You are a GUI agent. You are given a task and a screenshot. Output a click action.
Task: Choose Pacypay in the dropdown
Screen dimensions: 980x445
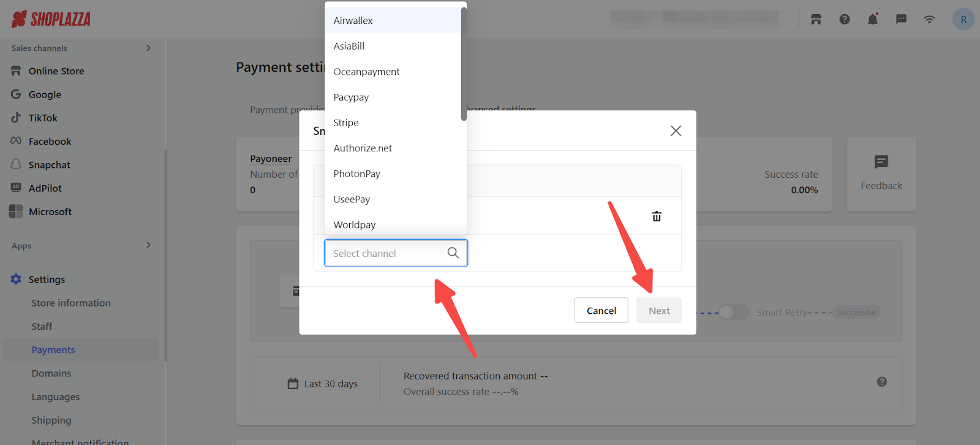[x=393, y=97]
